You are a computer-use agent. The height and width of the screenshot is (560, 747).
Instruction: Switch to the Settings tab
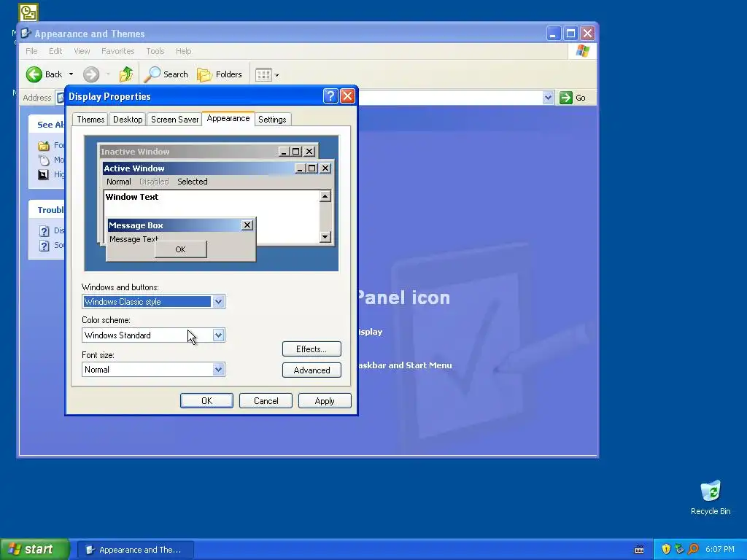click(x=272, y=120)
